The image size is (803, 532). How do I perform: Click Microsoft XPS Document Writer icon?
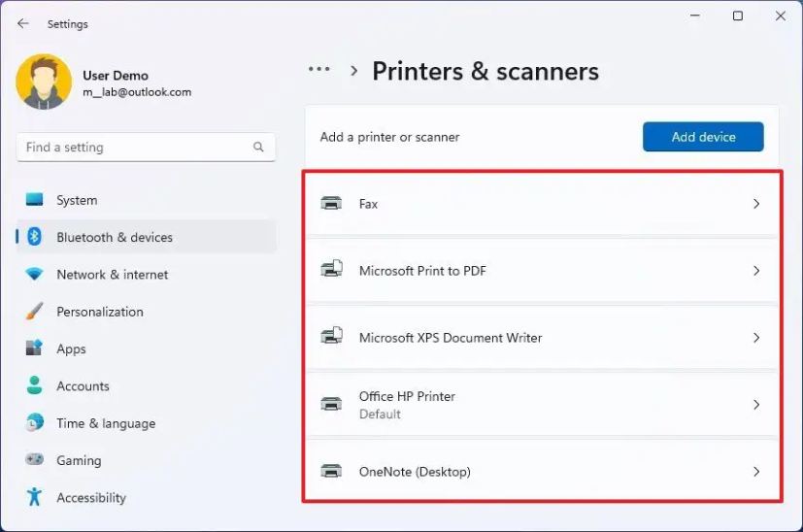click(x=331, y=336)
